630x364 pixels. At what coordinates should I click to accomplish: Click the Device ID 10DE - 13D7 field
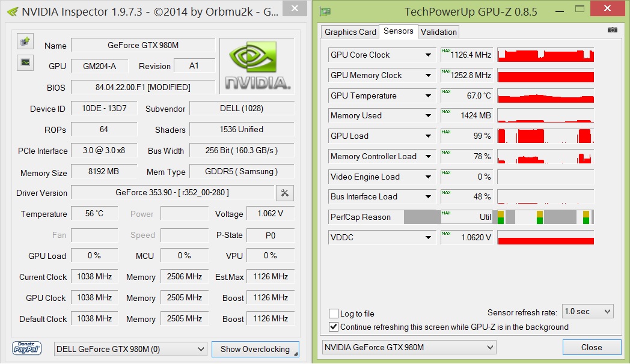[104, 108]
